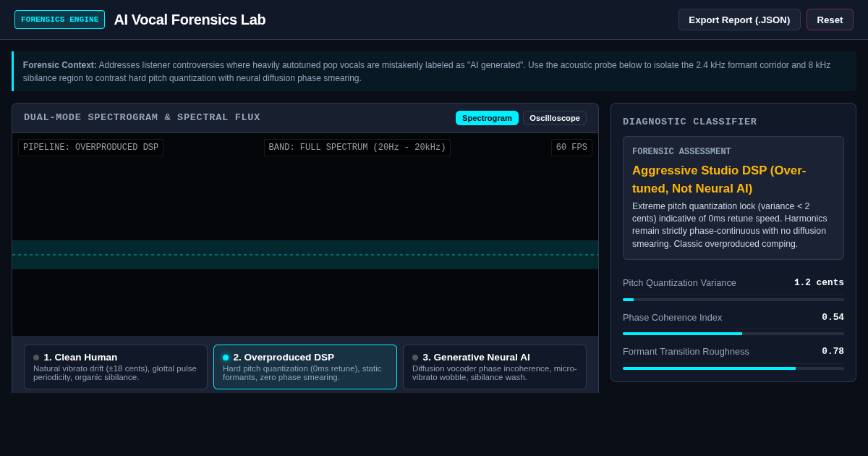The image size is (868, 456).
Task: Select the 2. Overproduced DSP pipeline card
Action: point(305,367)
